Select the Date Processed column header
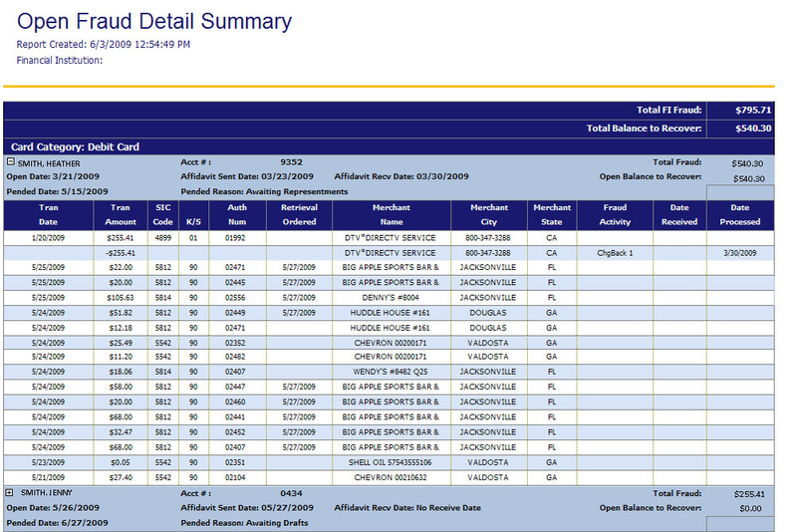Image resolution: width=797 pixels, height=532 pixels. tap(739, 214)
